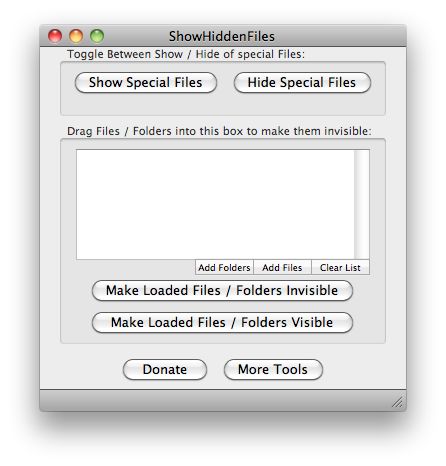Click the file list's vertical scrollbar track
446x466 pixels.
point(362,204)
